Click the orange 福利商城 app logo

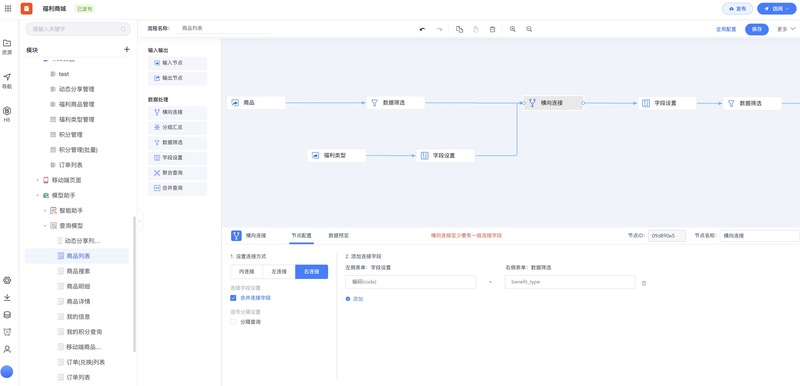tap(27, 9)
